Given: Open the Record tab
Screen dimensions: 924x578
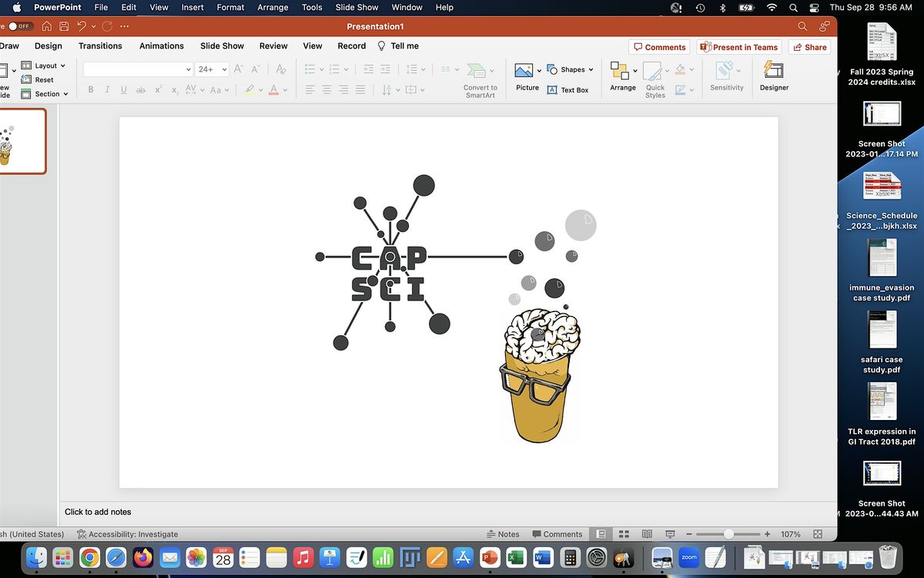Looking at the screenshot, I should point(352,46).
